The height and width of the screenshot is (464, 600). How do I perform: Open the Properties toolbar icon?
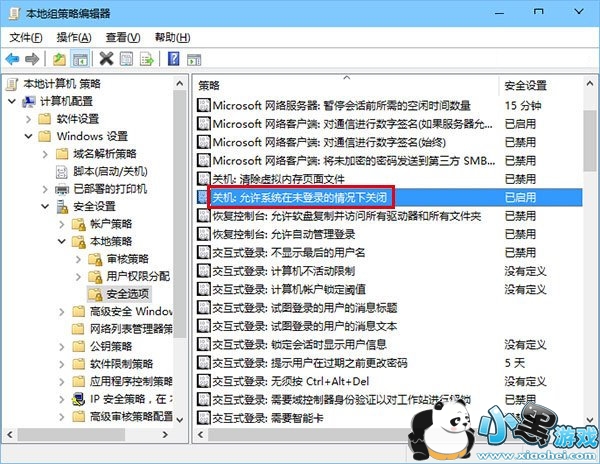point(126,59)
